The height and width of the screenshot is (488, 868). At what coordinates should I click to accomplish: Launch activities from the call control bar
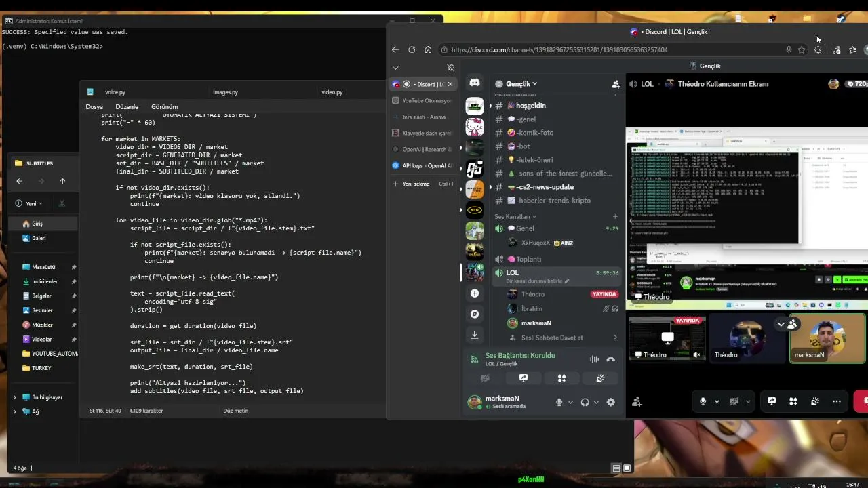pyautogui.click(x=793, y=401)
